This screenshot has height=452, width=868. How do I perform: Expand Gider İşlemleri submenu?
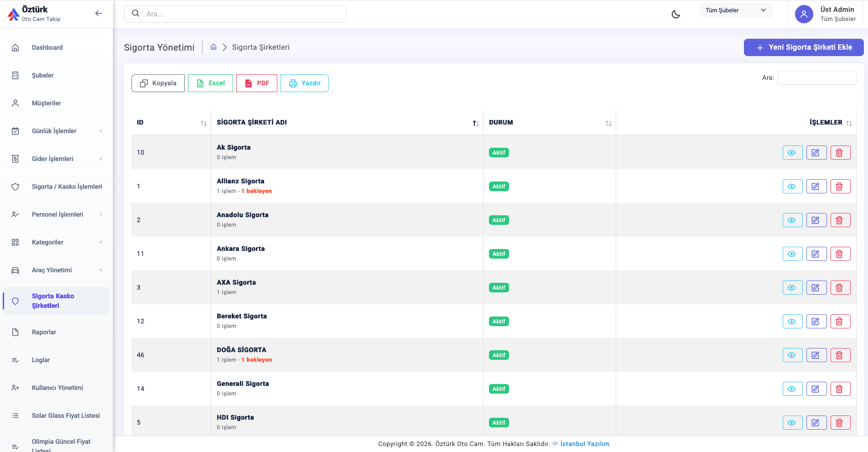tap(56, 159)
